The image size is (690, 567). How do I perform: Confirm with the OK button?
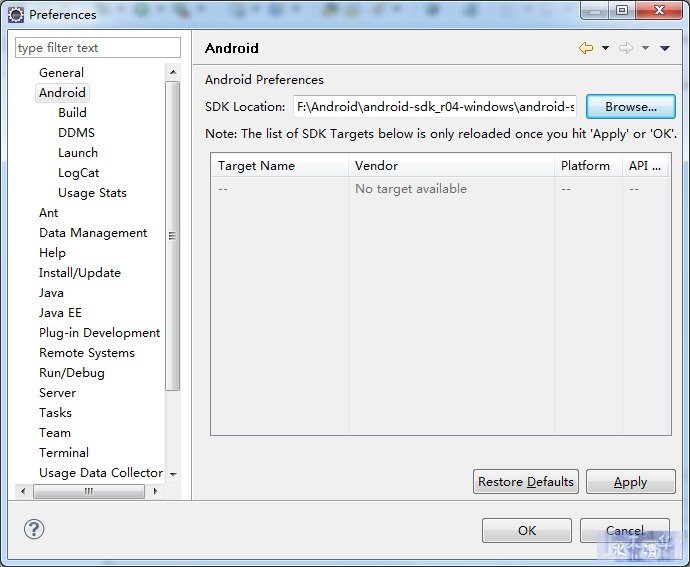527,530
